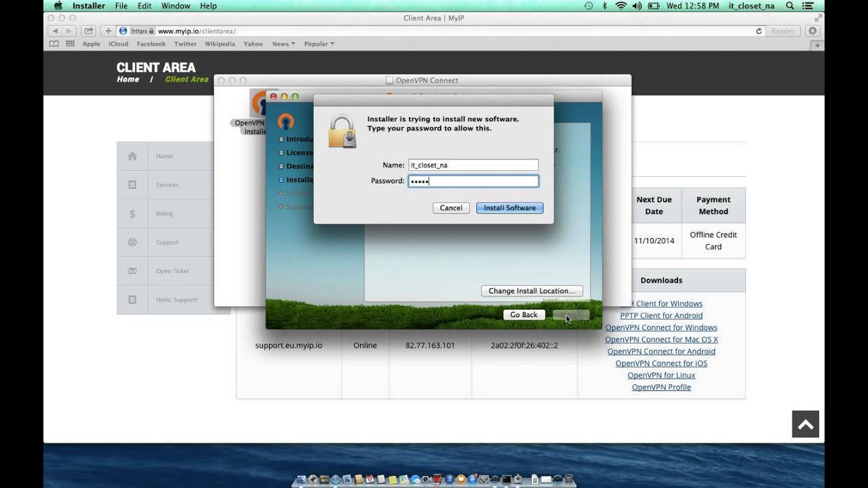This screenshot has height=488, width=868.
Task: Open OpenVPN for Linux link
Action: (x=661, y=375)
